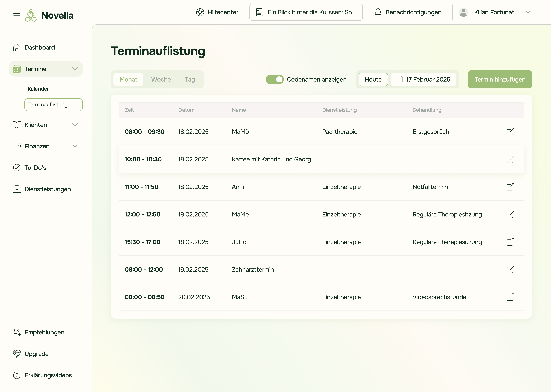Viewport: 551px width, 392px height.
Task: Click the Upgrade diamond icon
Action: coord(17,354)
